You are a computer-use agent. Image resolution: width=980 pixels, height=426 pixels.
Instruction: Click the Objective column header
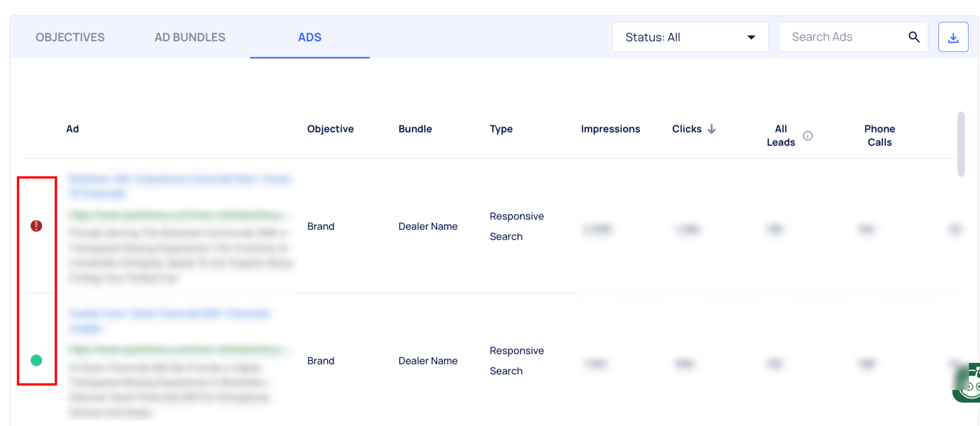(330, 129)
